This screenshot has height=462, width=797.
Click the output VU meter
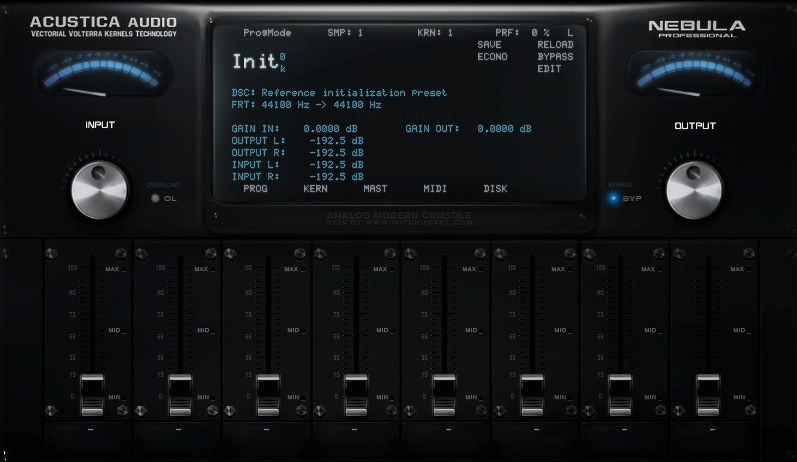coord(694,74)
